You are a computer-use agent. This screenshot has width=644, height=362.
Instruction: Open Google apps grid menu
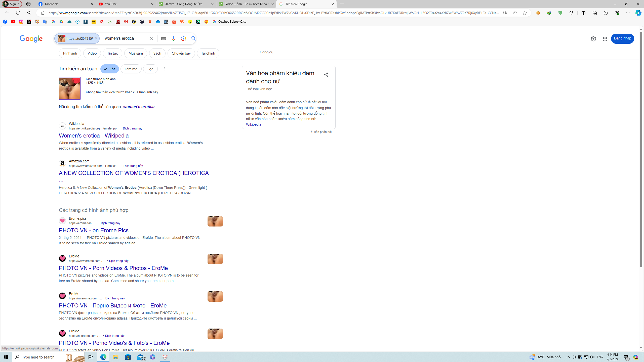tap(605, 39)
